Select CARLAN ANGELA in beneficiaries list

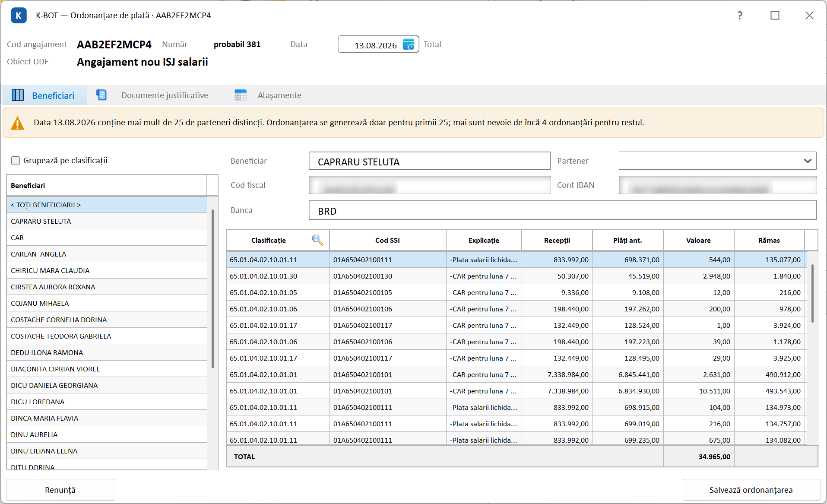(x=107, y=254)
